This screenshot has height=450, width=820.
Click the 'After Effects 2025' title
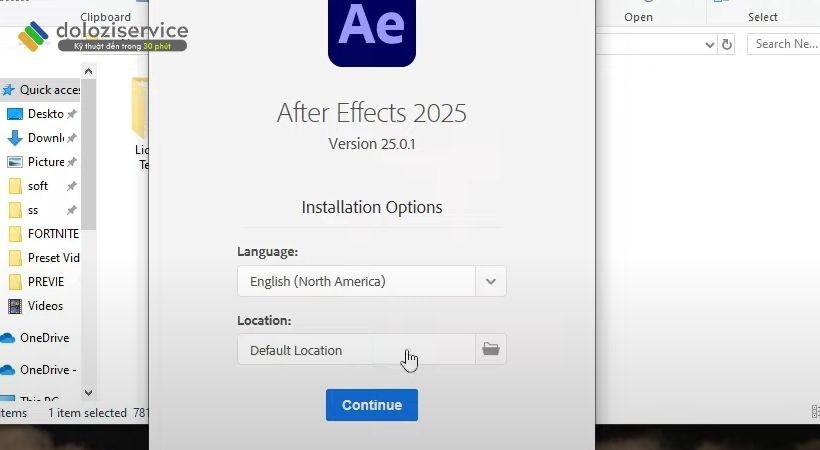click(372, 113)
